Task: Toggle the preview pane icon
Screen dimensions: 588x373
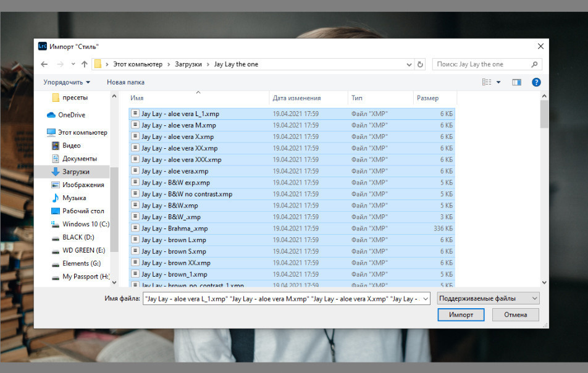Action: (516, 82)
